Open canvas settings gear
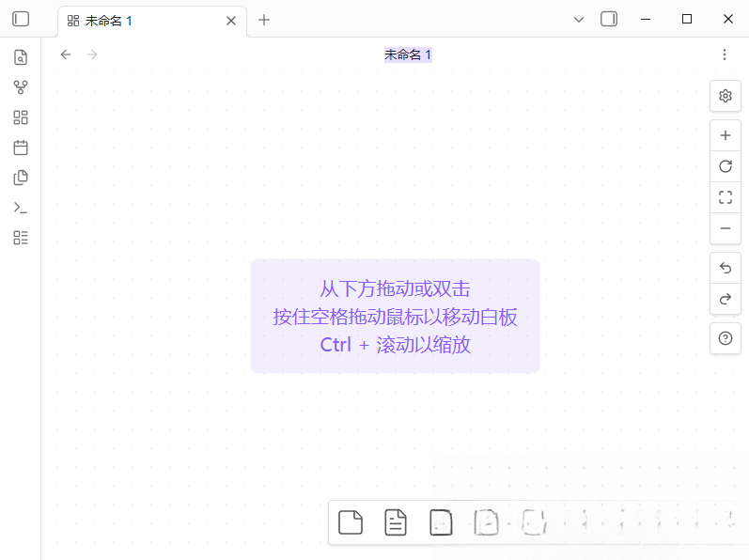 726,96
